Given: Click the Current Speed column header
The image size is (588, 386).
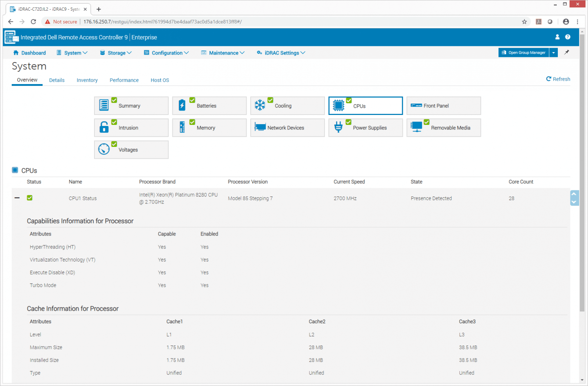Looking at the screenshot, I should click(x=349, y=182).
